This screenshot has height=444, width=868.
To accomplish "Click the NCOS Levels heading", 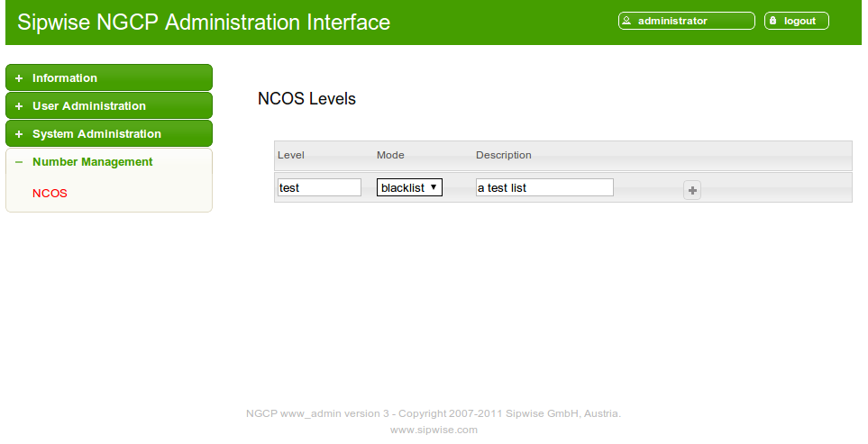I will [306, 99].
